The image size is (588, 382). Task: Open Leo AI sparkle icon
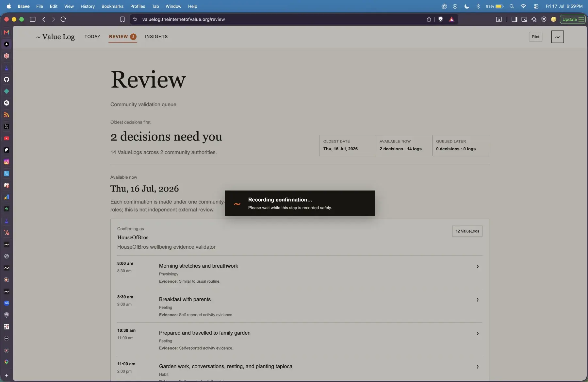[534, 19]
